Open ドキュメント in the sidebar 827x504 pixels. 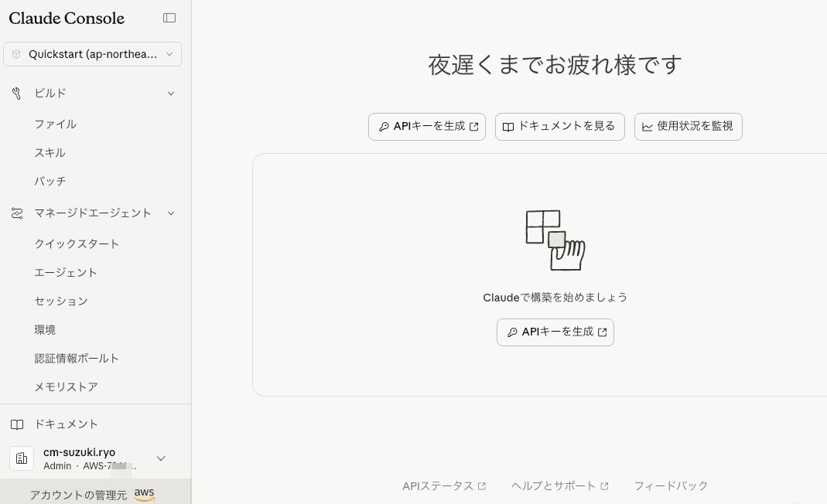coord(66,424)
